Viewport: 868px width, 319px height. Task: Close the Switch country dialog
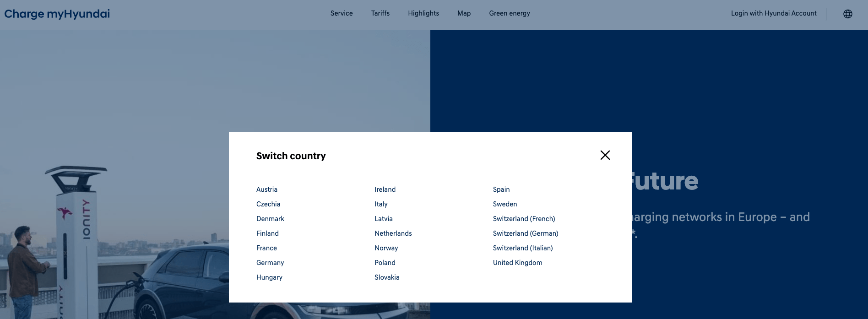click(605, 155)
